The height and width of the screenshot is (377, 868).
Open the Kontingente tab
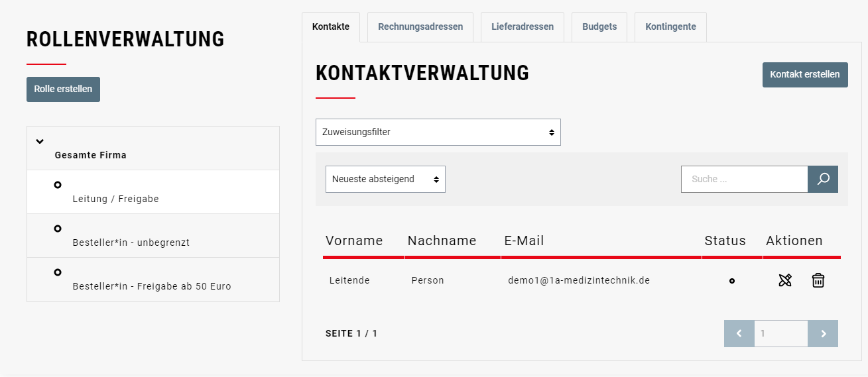pos(670,27)
